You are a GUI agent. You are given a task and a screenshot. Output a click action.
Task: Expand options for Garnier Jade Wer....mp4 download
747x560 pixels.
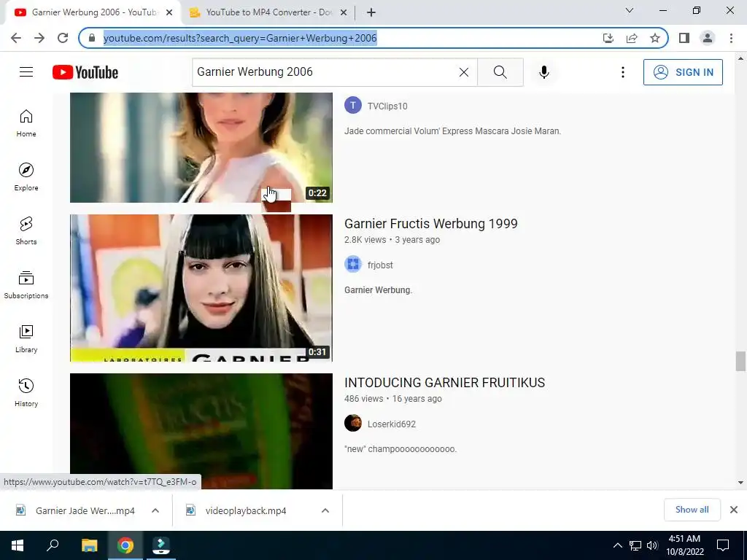point(155,510)
